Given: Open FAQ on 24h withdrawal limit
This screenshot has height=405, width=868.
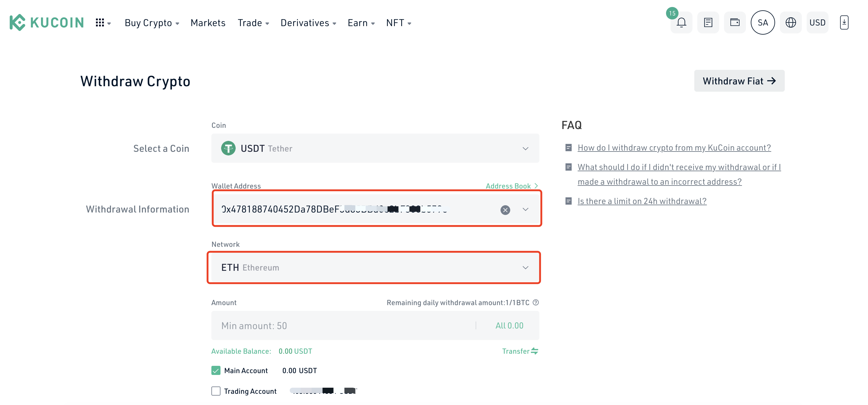Looking at the screenshot, I should pyautogui.click(x=642, y=201).
